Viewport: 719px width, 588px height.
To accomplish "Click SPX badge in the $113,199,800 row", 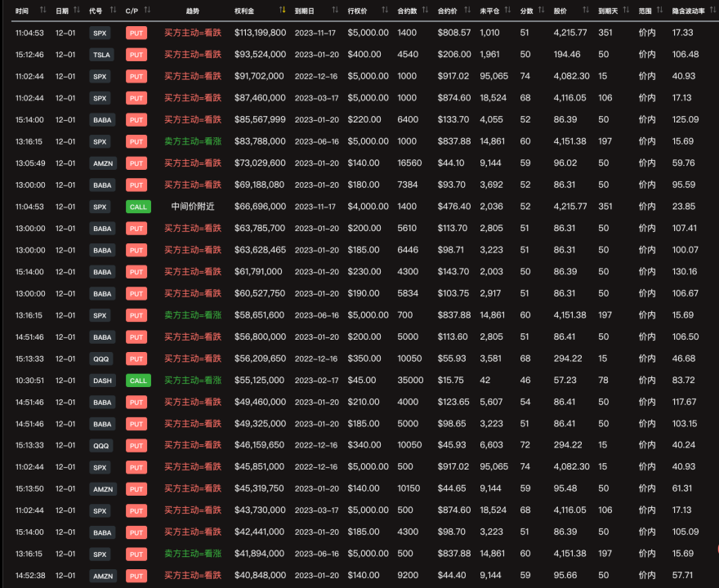I will click(100, 33).
